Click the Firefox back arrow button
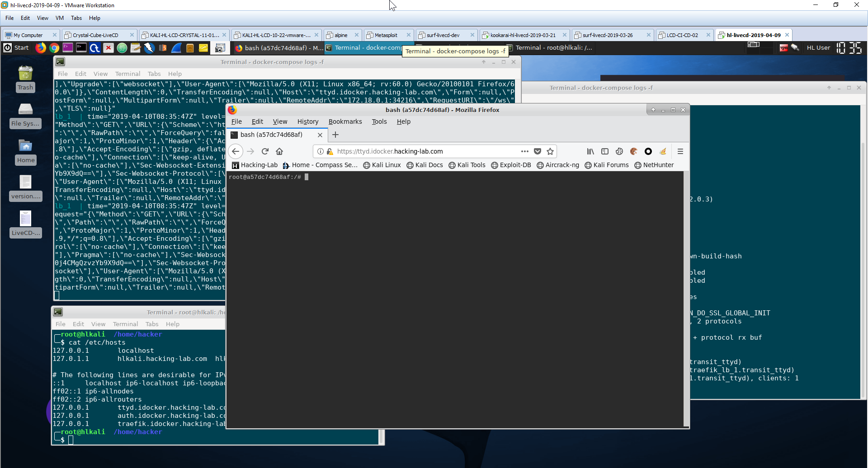The image size is (868, 468). coord(236,151)
